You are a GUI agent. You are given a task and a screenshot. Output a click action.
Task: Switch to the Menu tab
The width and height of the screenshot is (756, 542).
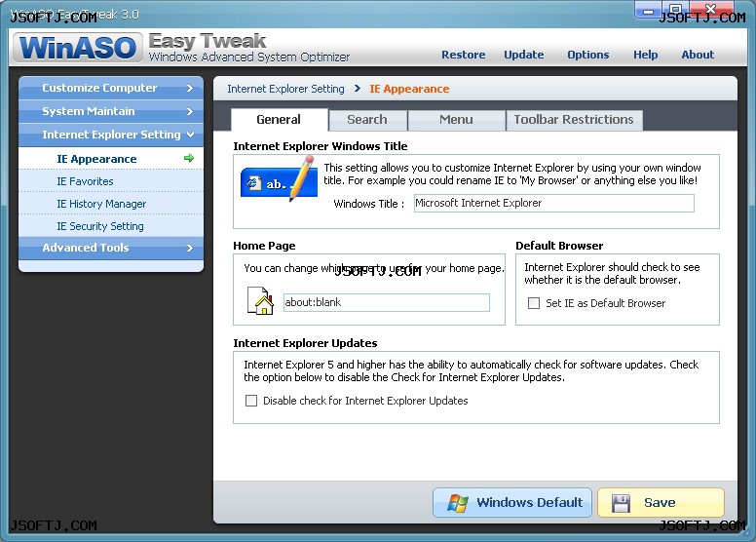(456, 120)
